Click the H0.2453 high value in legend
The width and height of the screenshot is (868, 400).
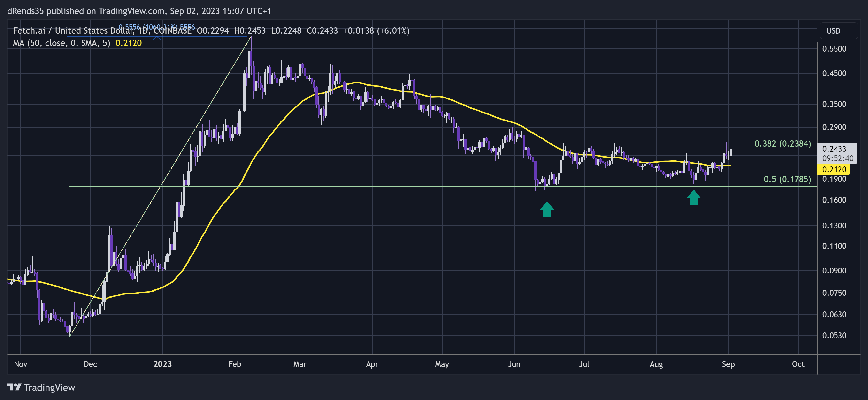coord(250,31)
